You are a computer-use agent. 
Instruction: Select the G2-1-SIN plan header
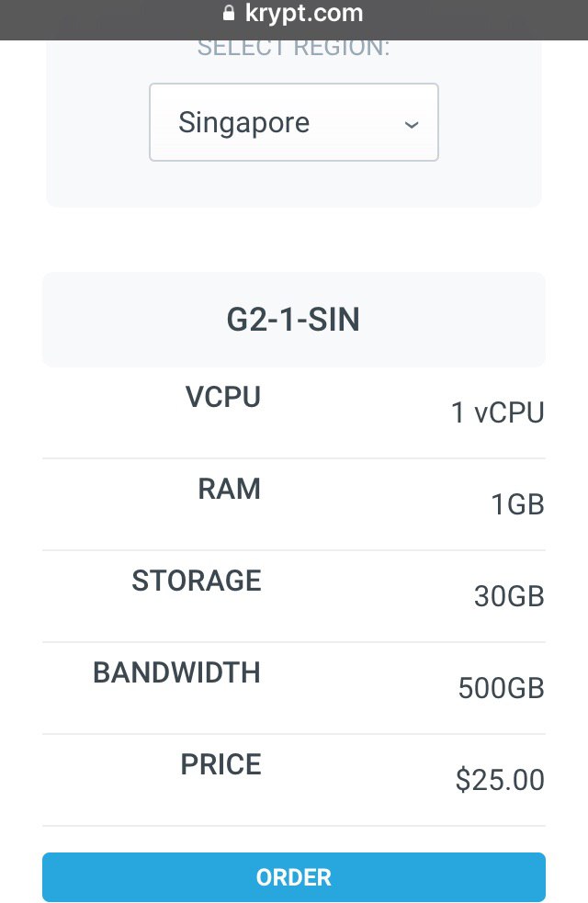293,320
